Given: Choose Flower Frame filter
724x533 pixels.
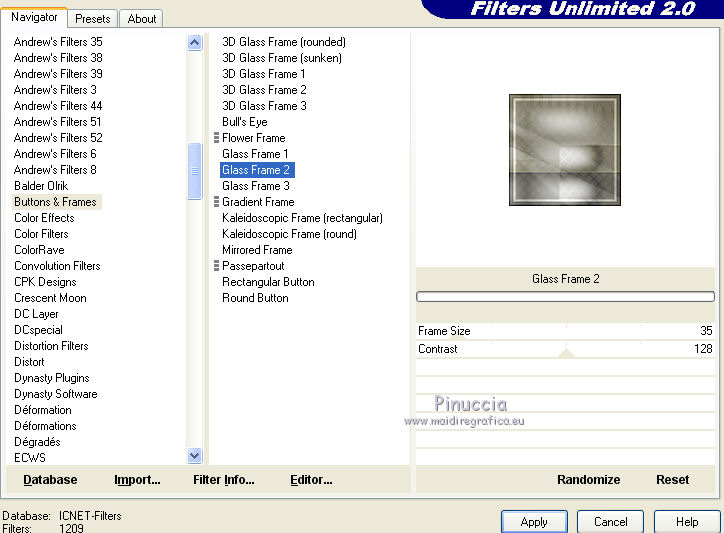Looking at the screenshot, I should [253, 138].
